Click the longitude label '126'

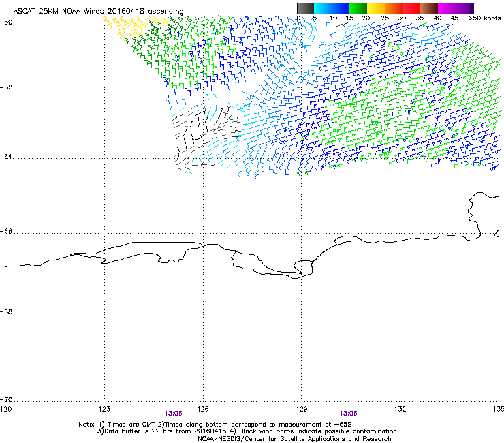pyautogui.click(x=203, y=409)
